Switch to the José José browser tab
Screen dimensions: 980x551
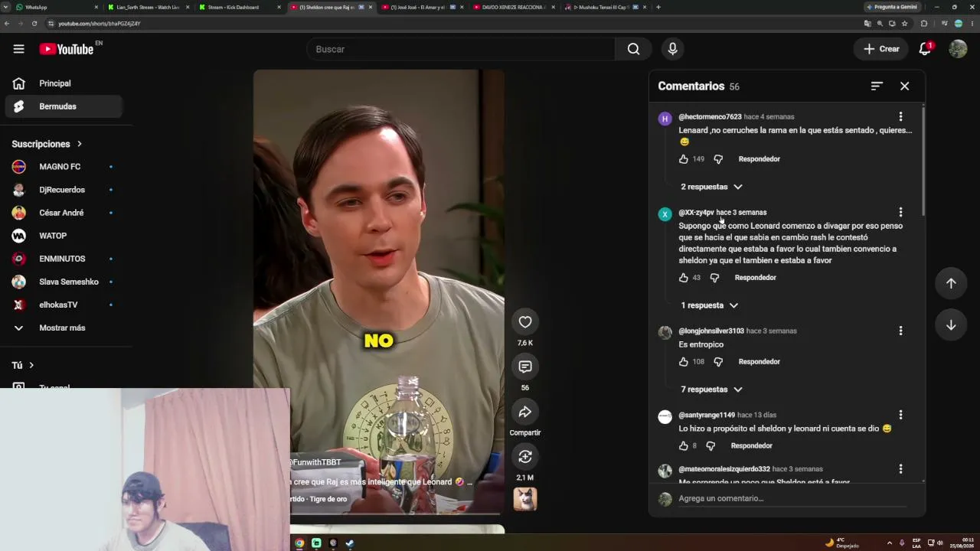point(422,7)
